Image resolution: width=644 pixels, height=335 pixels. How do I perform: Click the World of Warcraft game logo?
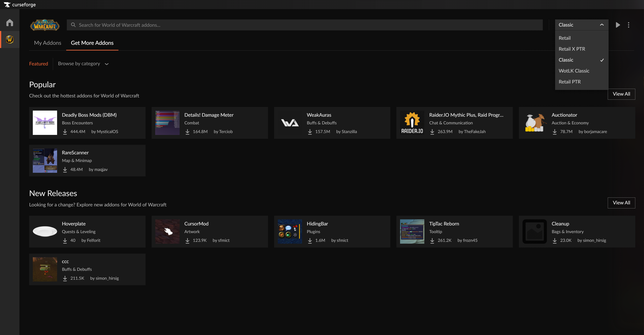(x=45, y=25)
